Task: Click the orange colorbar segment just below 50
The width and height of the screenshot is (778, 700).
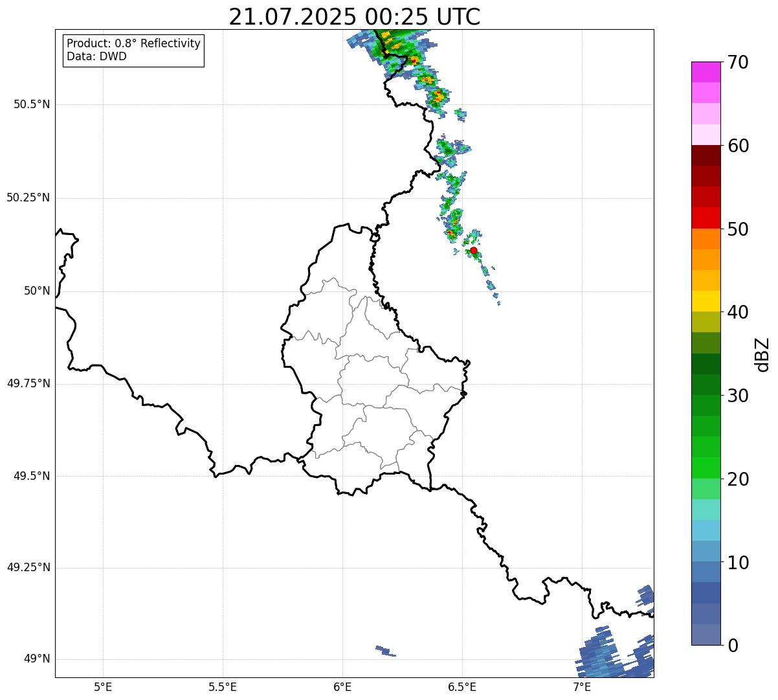Action: (706, 239)
